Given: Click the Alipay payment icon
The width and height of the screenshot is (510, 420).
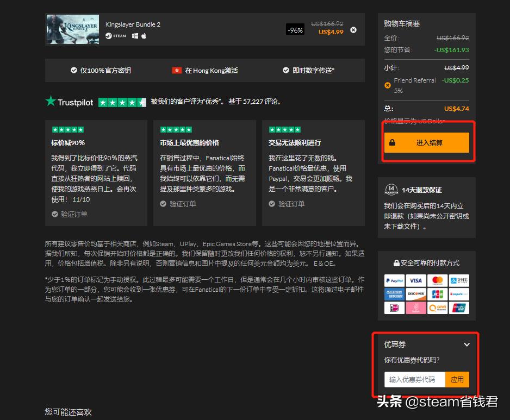Looking at the screenshot, I should point(459,280).
